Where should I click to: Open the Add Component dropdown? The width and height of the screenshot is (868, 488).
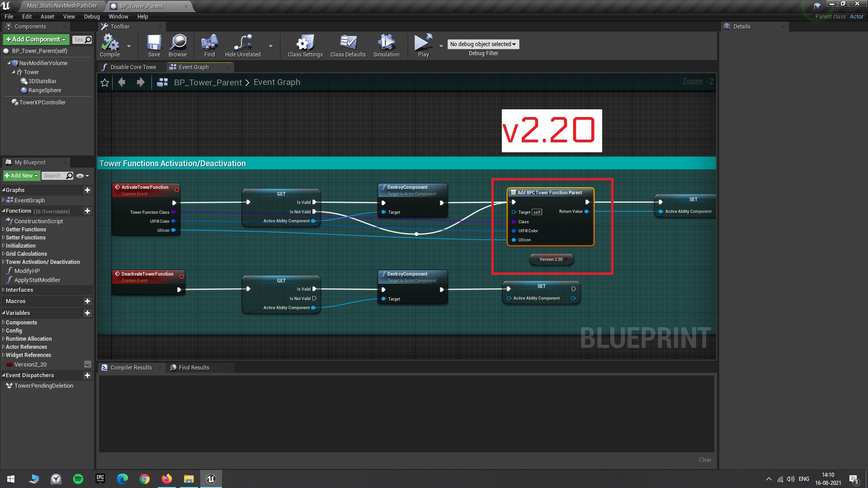pos(36,39)
